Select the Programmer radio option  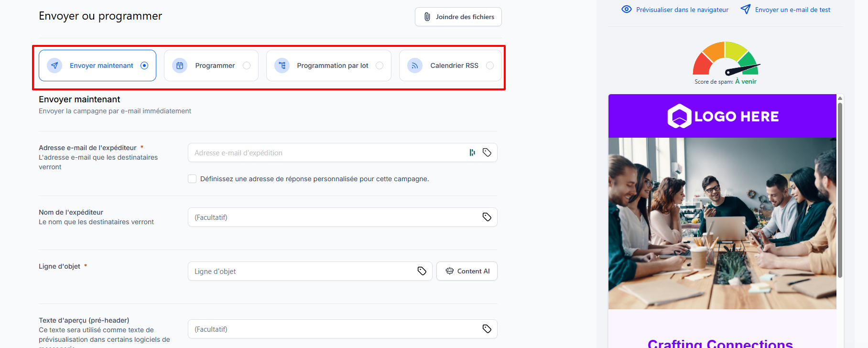coord(247,65)
